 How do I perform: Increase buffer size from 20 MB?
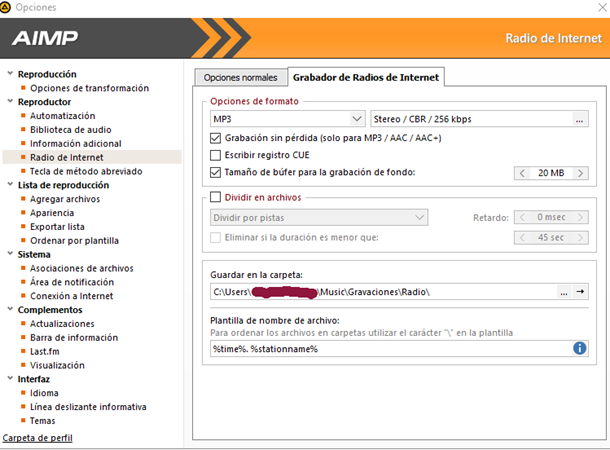click(580, 173)
